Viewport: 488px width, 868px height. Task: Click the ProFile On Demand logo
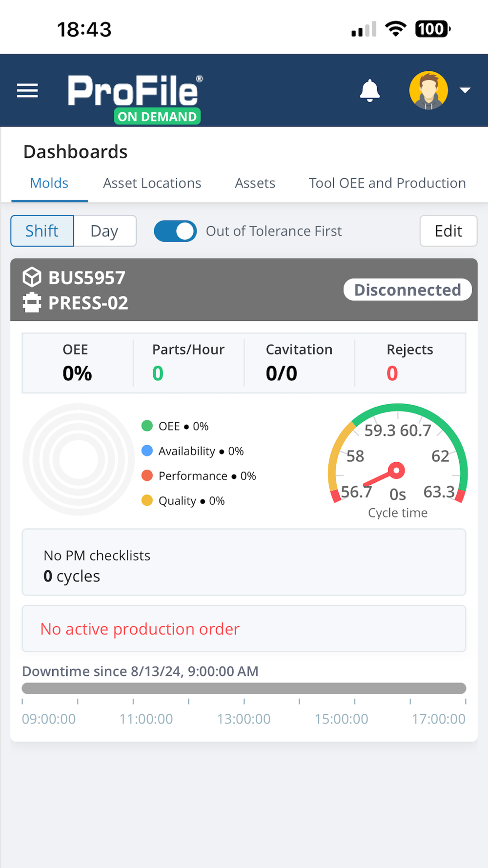click(135, 98)
